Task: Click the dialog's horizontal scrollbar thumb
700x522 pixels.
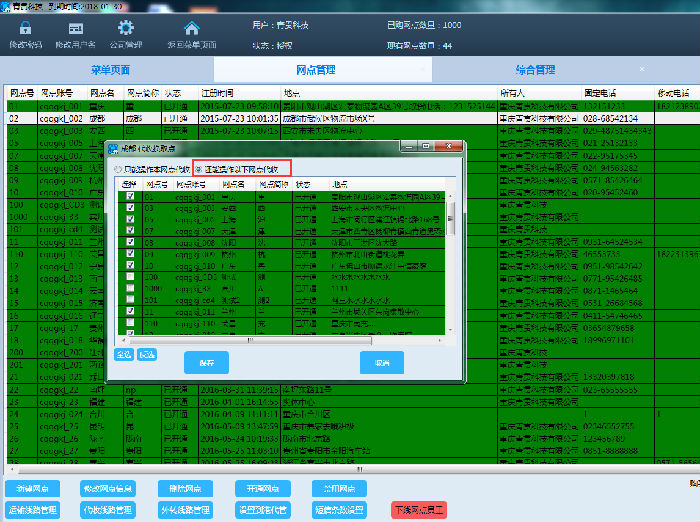Action: point(250,339)
